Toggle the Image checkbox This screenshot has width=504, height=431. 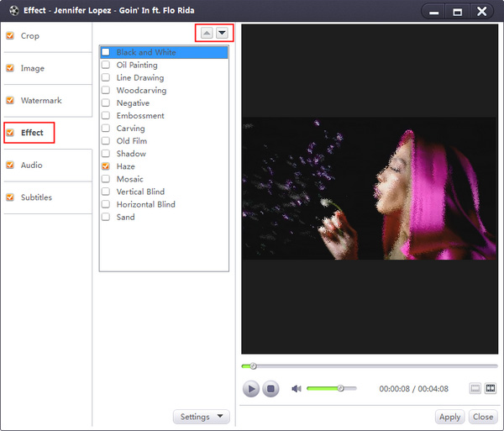coord(10,68)
